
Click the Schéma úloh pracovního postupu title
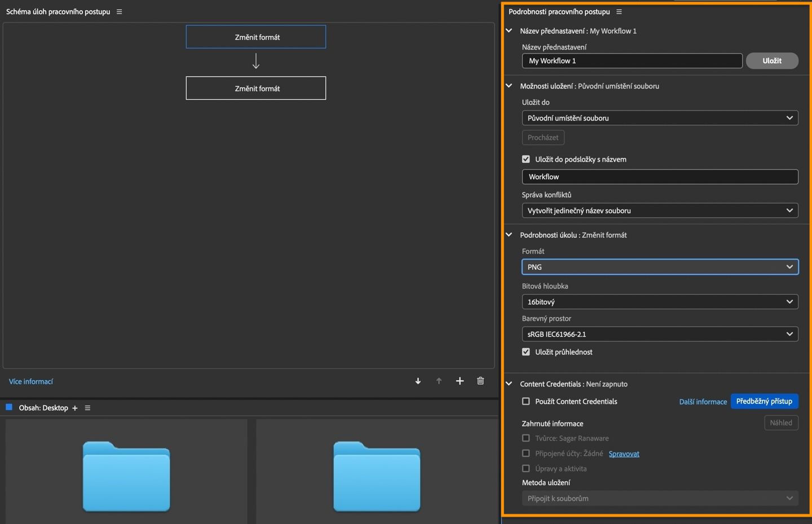point(58,11)
